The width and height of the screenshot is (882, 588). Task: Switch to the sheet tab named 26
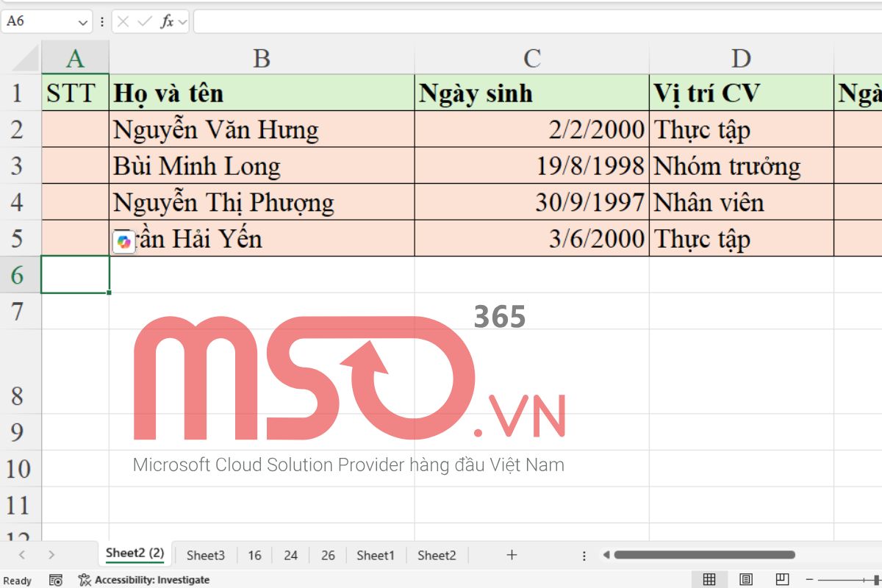click(328, 556)
